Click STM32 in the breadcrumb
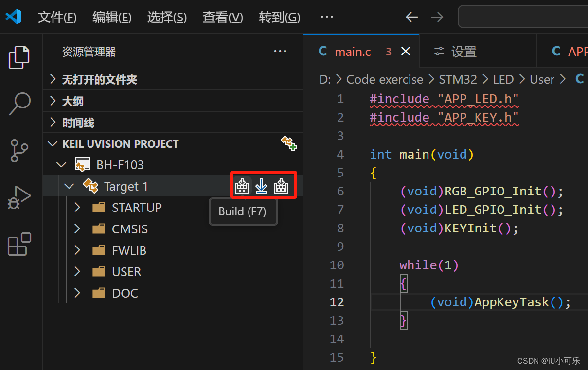Screen dimensions: 588x370 point(458,79)
